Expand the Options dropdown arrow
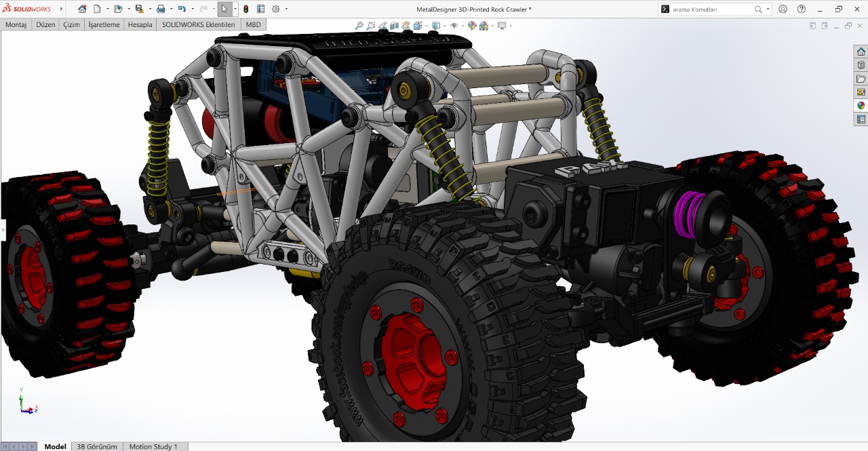 (x=286, y=9)
